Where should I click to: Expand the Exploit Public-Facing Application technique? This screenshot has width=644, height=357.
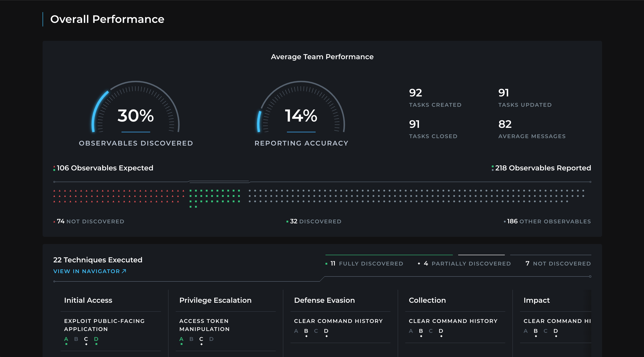(104, 325)
